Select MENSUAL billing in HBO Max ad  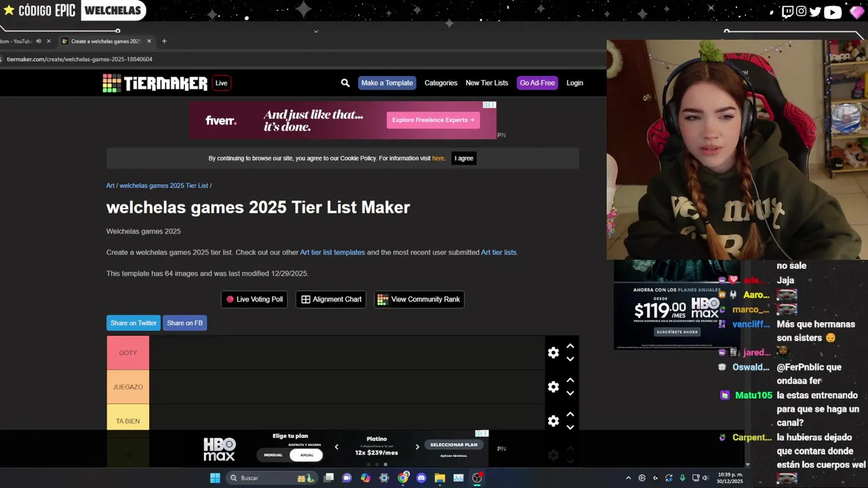point(273,455)
